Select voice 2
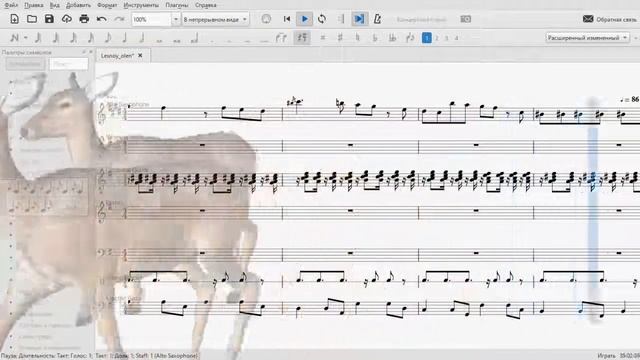Viewport: 640px width, 360px height. pos(437,38)
